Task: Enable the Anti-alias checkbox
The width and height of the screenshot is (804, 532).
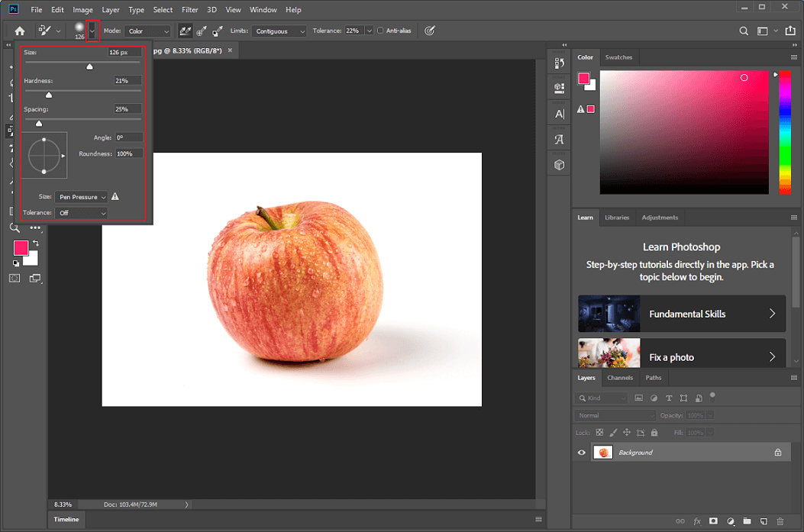Action: 380,31
